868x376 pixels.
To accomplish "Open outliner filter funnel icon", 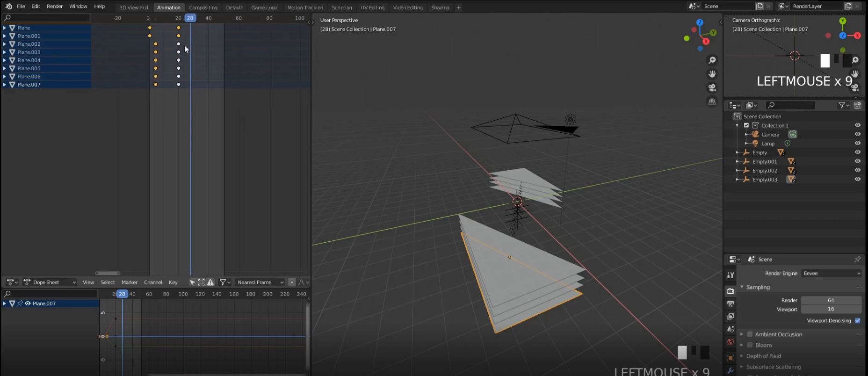I will pos(842,105).
